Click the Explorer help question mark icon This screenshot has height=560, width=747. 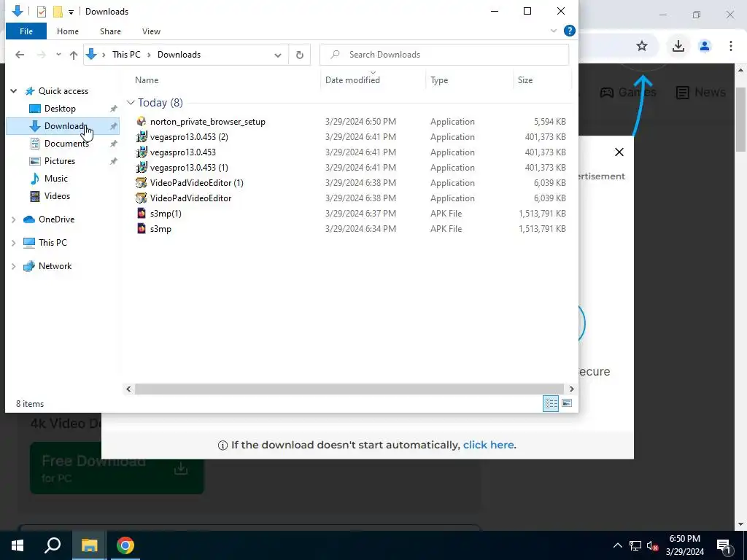coord(569,31)
